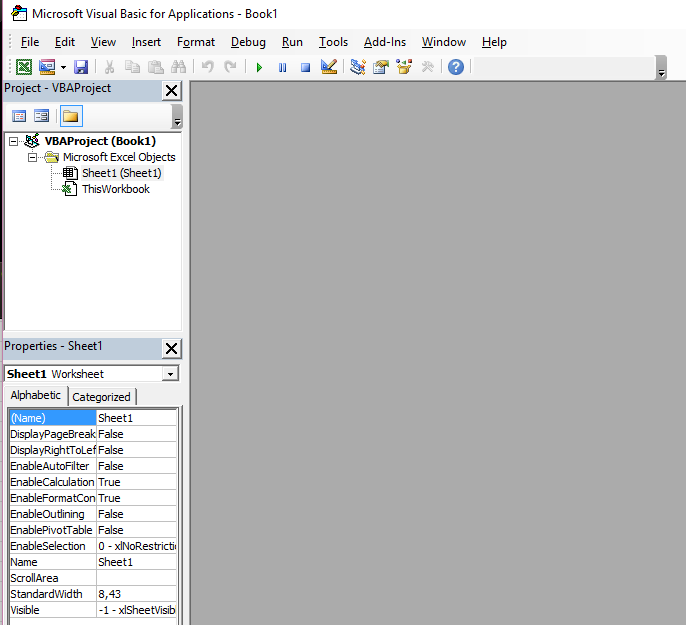Click the Break pause icon
Screen dimensions: 686x625
pyautogui.click(x=283, y=67)
